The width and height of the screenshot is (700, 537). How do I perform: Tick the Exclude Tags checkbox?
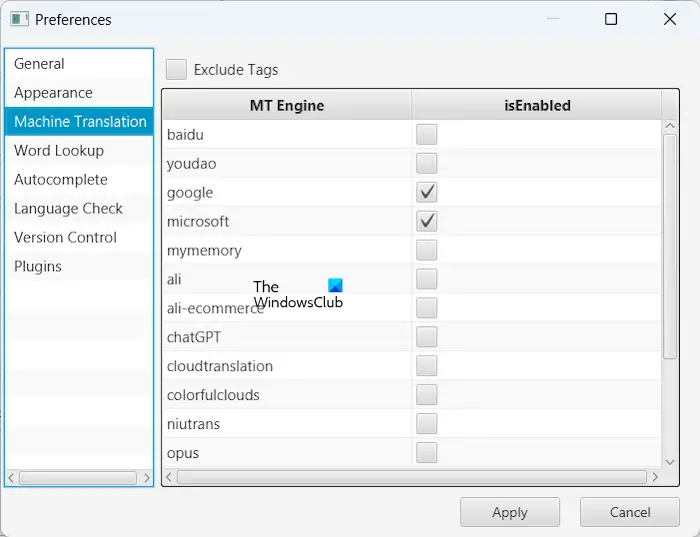point(176,70)
